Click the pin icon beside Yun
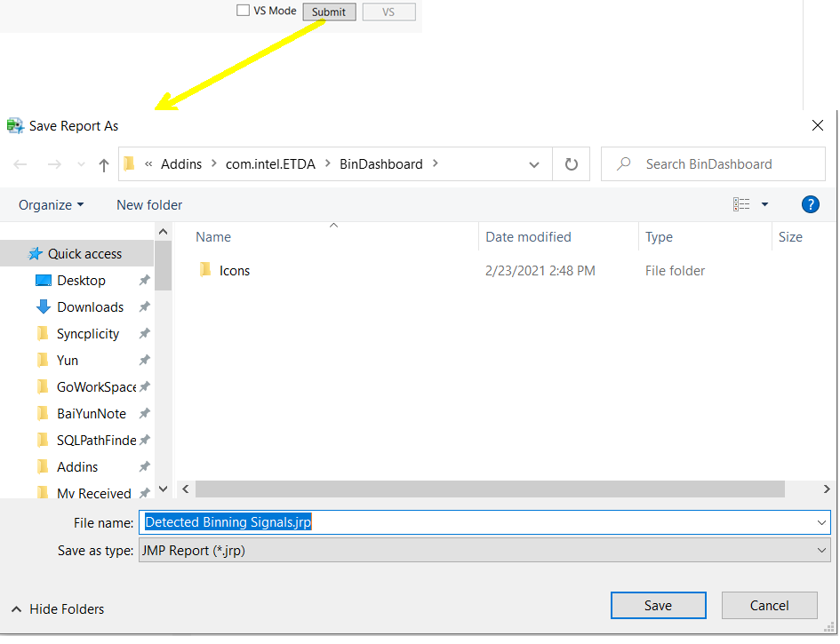Screen dimensions: 840x644 pyautogui.click(x=144, y=361)
